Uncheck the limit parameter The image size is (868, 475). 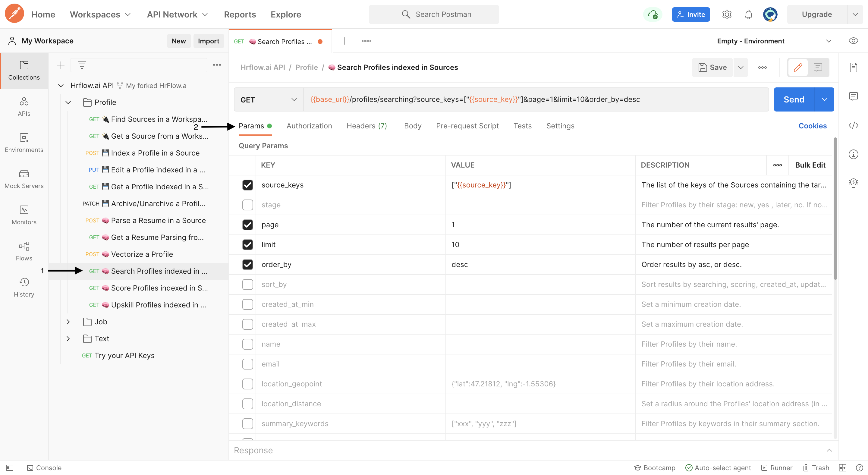pyautogui.click(x=247, y=244)
